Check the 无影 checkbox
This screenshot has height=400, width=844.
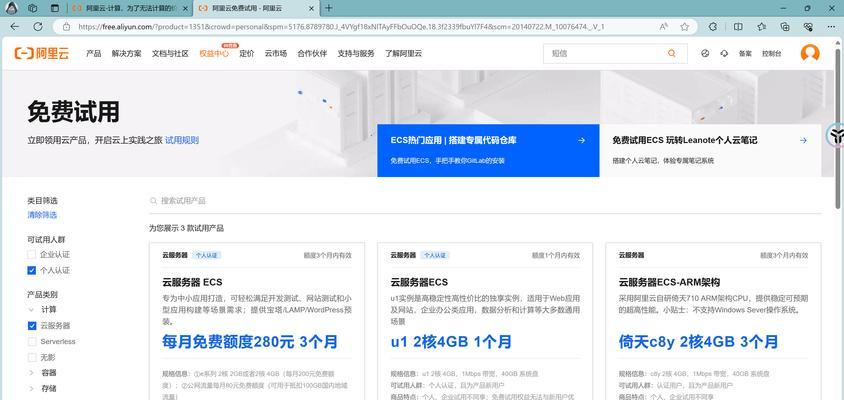[32, 357]
